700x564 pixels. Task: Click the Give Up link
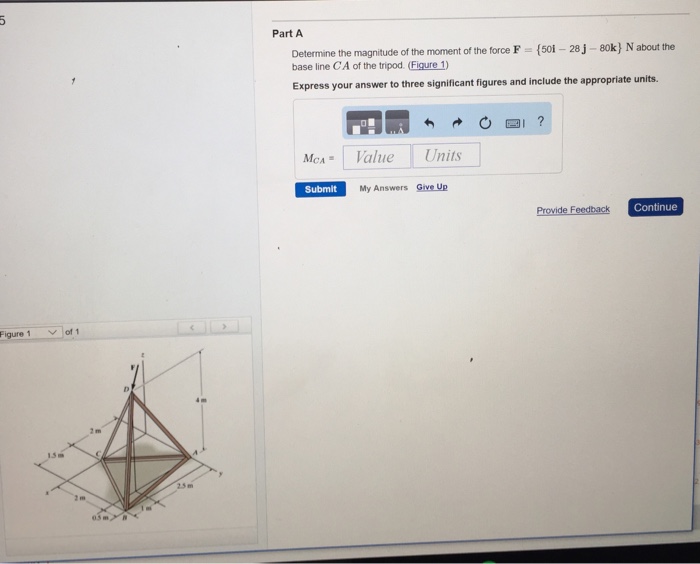pyautogui.click(x=432, y=187)
